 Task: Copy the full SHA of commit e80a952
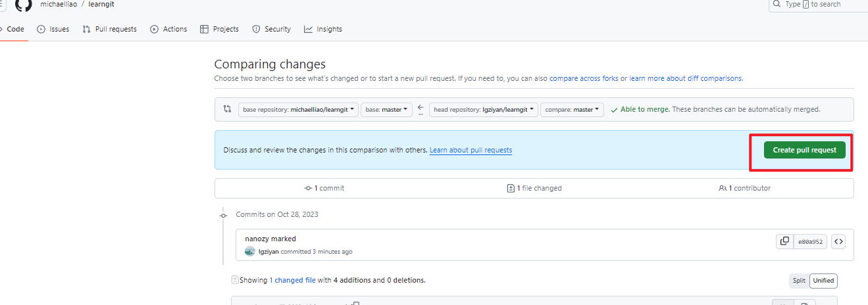pos(784,241)
